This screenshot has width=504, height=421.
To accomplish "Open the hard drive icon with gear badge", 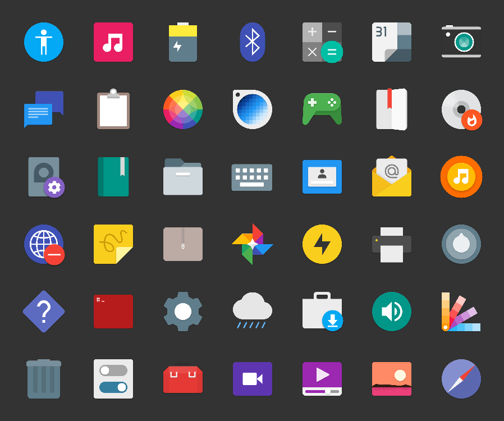I will click(x=46, y=177).
